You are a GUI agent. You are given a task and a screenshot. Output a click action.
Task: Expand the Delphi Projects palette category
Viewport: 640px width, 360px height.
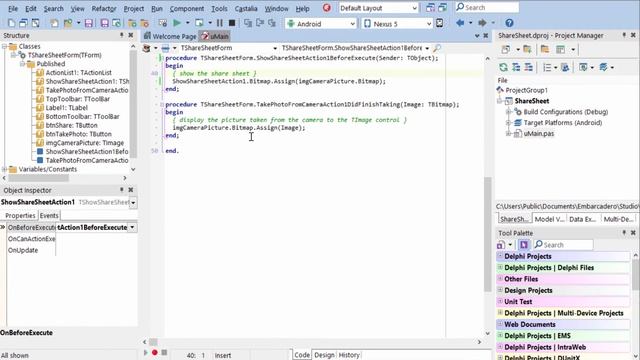click(500, 256)
